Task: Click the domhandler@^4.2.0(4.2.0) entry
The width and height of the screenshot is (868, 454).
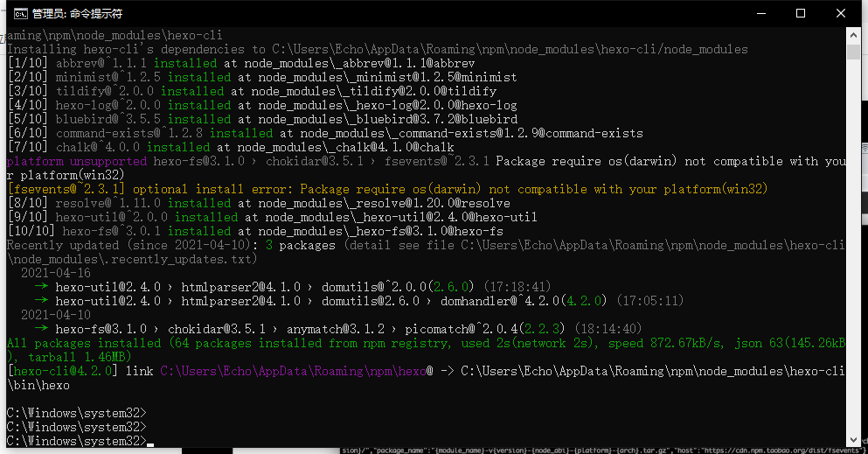Action: pyautogui.click(x=524, y=301)
